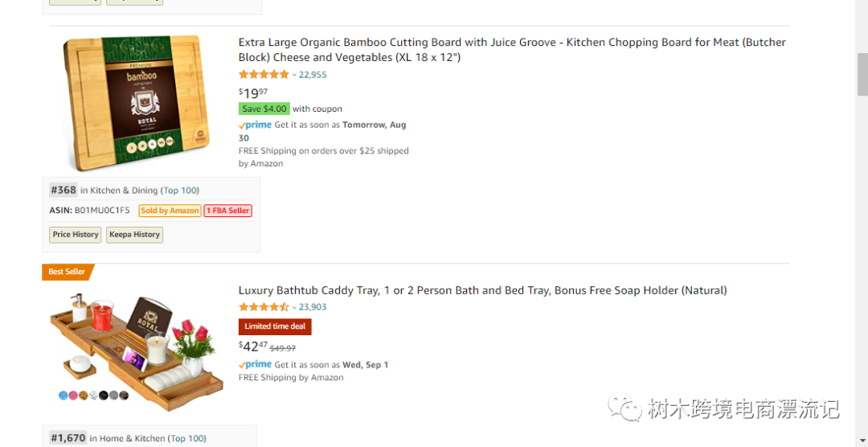This screenshot has height=447, width=868.
Task: Click the red 1 FBA Seller tag
Action: (227, 211)
